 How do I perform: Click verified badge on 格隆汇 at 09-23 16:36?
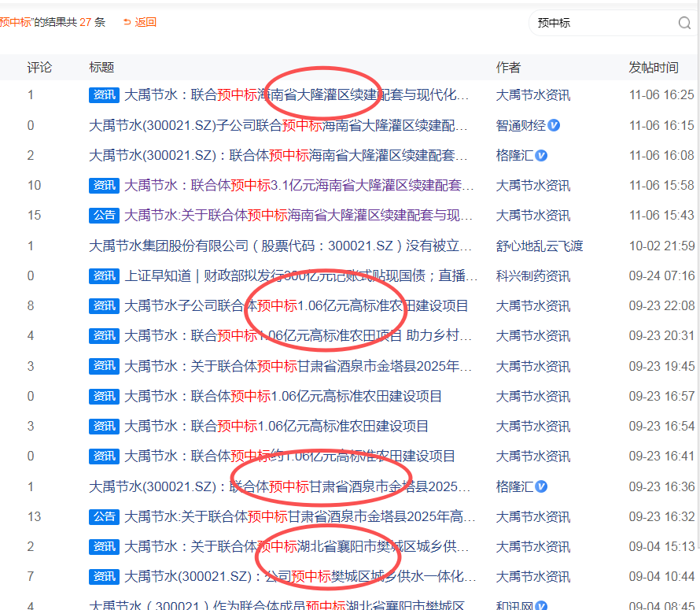[x=541, y=486]
